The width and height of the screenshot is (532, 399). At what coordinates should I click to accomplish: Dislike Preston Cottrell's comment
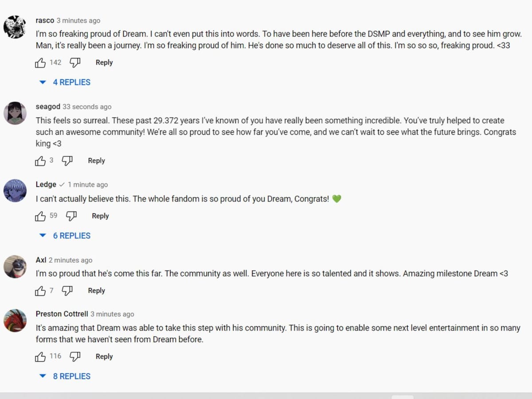click(75, 356)
